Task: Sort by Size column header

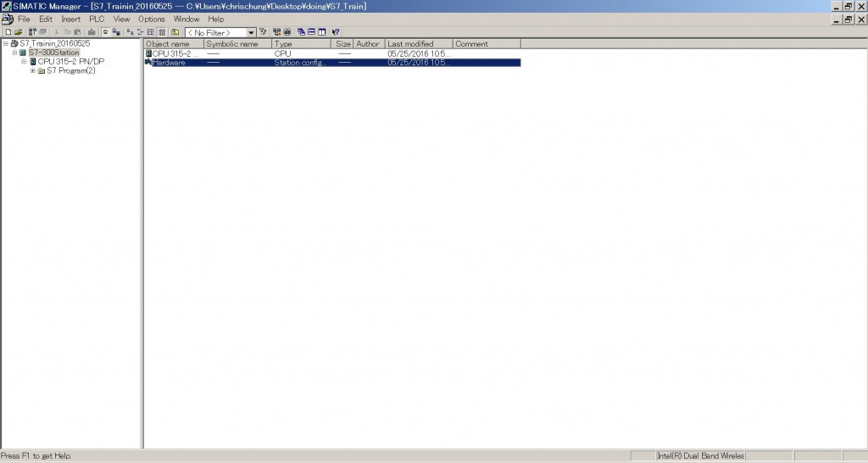Action: point(342,44)
